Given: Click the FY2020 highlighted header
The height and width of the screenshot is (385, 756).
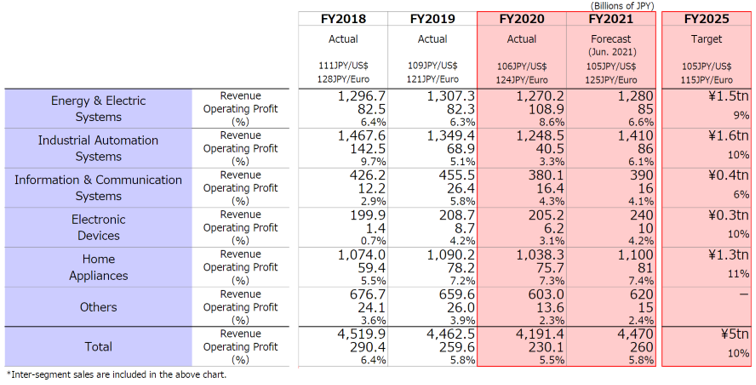Looking at the screenshot, I should 522,19.
